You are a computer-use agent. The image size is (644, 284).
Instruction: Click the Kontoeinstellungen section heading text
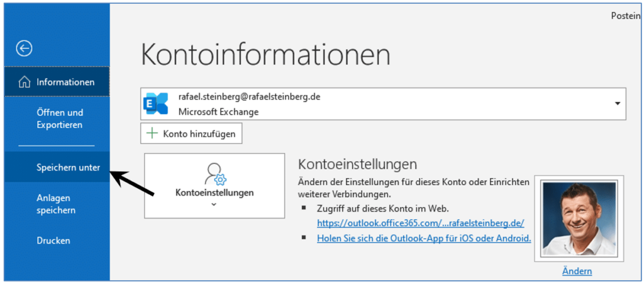(x=357, y=164)
